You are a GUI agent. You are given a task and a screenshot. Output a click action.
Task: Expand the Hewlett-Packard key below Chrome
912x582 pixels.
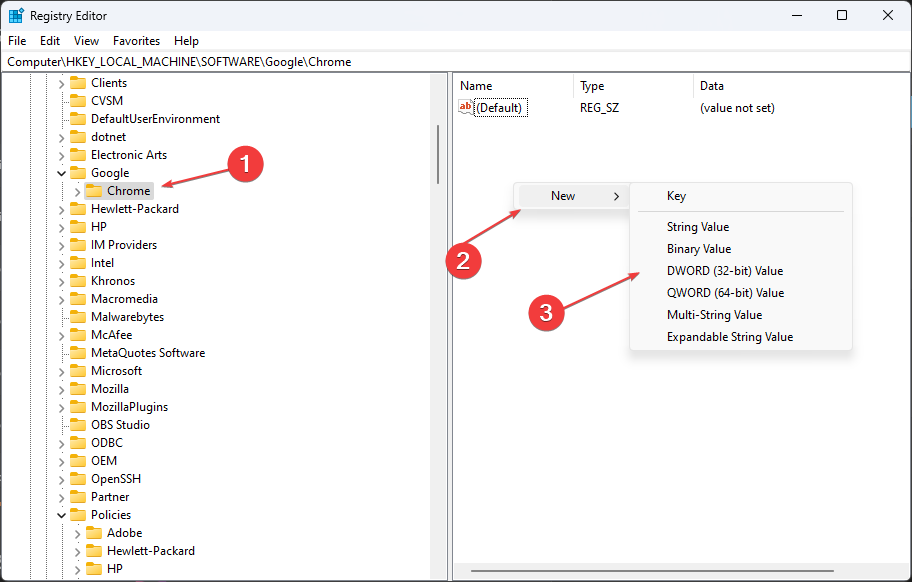[61, 209]
